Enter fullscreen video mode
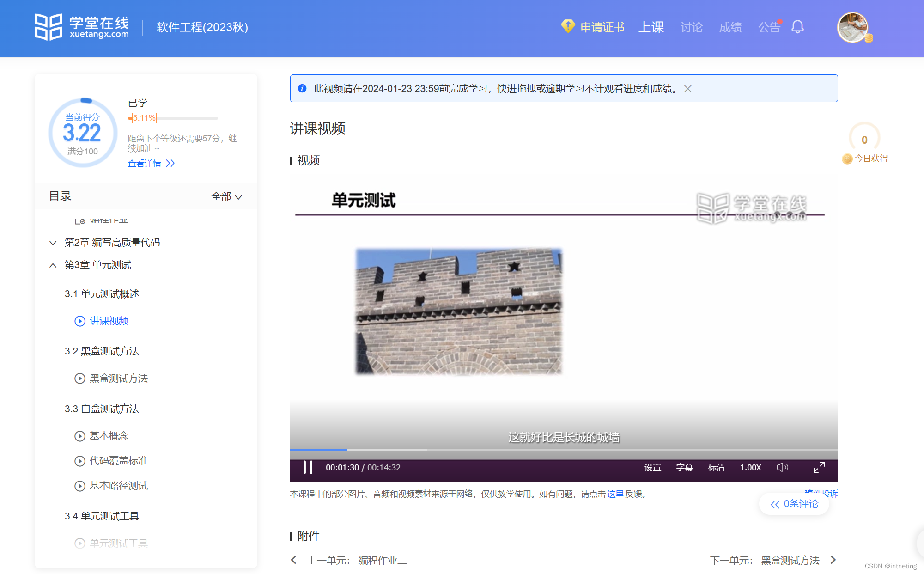Image resolution: width=924 pixels, height=574 pixels. point(819,467)
